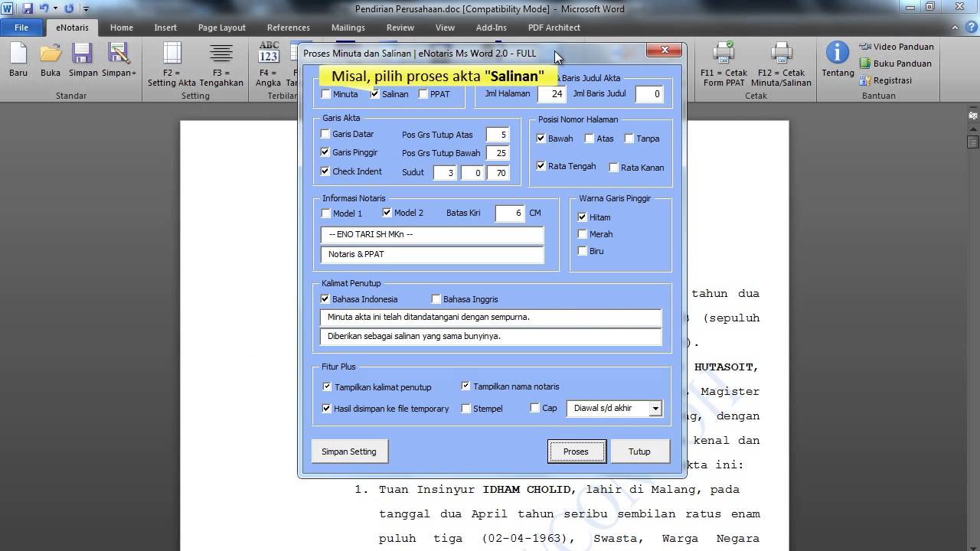
Task: Tick the PPAT checkbox
Action: 423,94
